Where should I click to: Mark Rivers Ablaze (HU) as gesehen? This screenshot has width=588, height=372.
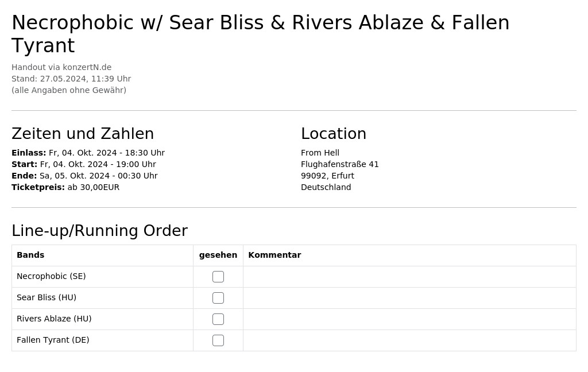click(218, 319)
